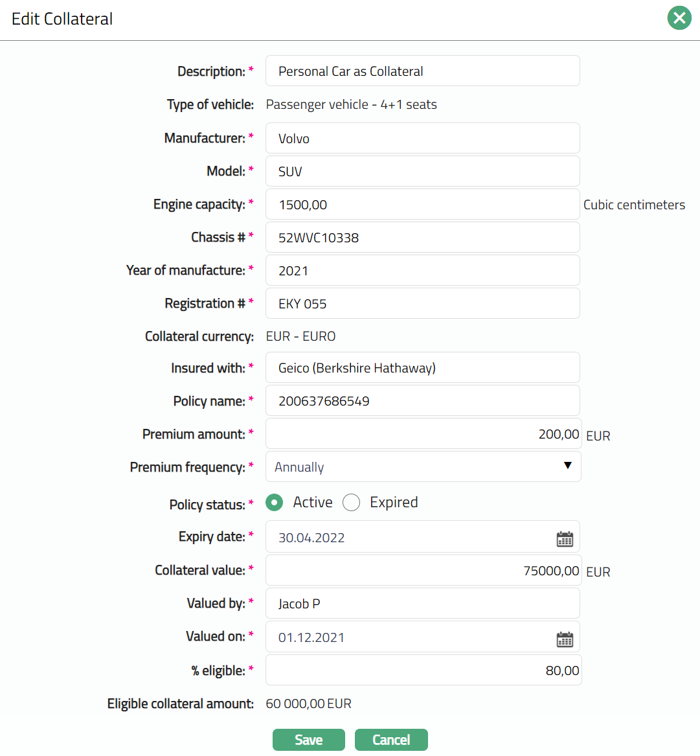Edit the Manufacturer field containing Volvo
This screenshot has height=756, width=700.
click(422, 139)
